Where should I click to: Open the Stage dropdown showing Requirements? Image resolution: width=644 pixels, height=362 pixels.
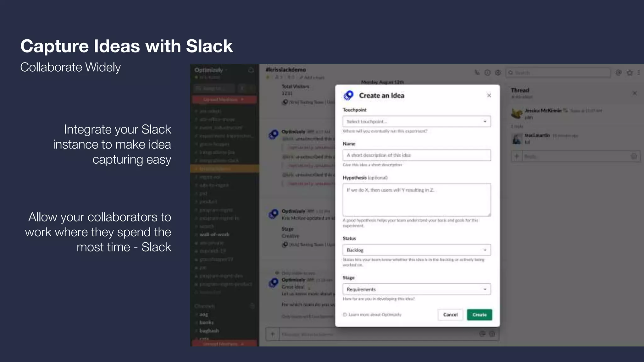click(x=417, y=289)
